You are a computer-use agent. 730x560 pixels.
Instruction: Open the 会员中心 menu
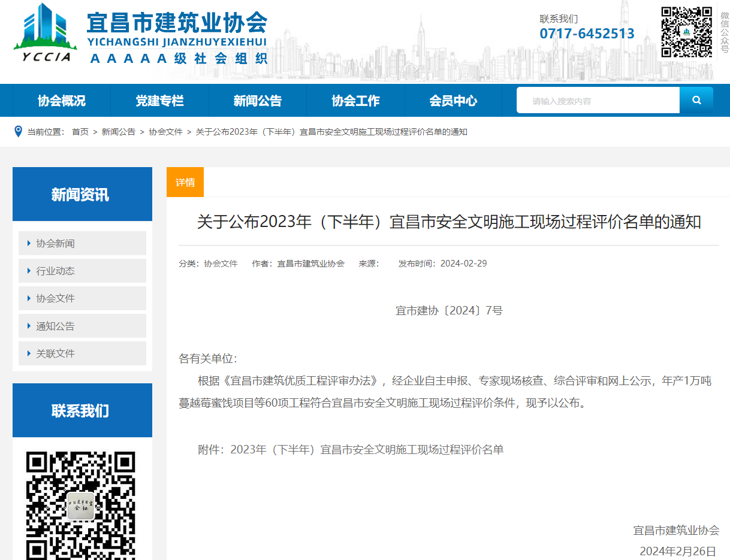pos(453,101)
